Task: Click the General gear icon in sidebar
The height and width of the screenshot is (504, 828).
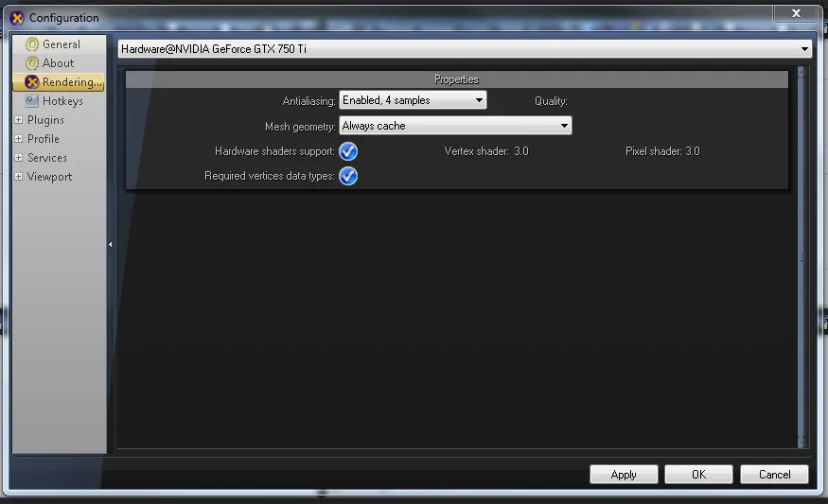Action: pos(32,44)
